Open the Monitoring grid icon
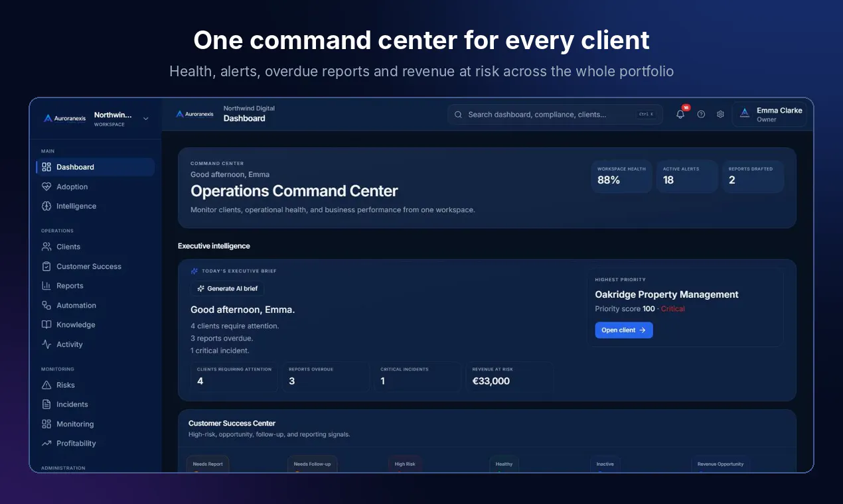 click(46, 424)
